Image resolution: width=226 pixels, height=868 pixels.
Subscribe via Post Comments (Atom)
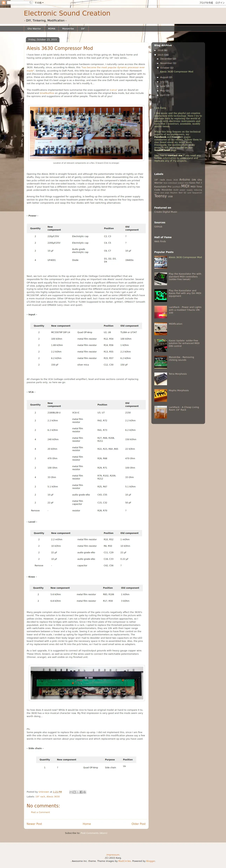pos(94,833)
